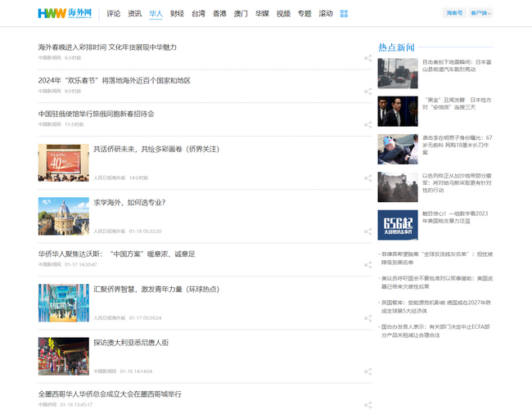Click the 海客号 button
This screenshot has height=409, width=532.
click(453, 14)
